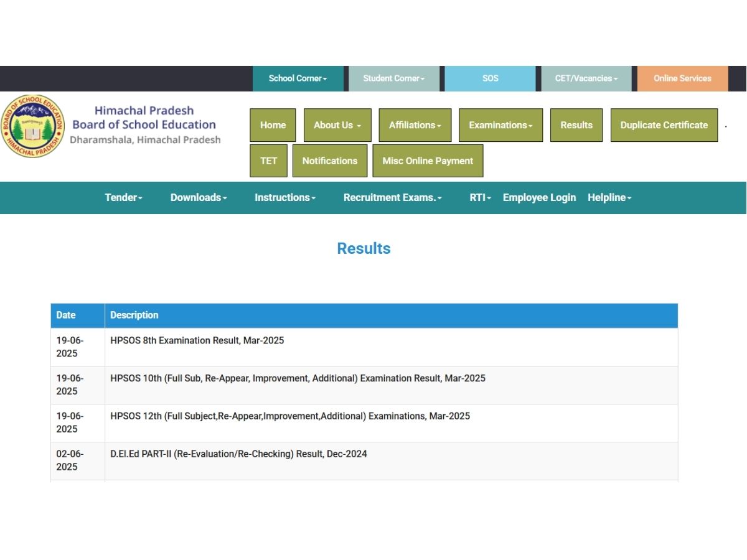Open the Affiliations dropdown menu
Screen dimensions: 747x560
coord(415,125)
